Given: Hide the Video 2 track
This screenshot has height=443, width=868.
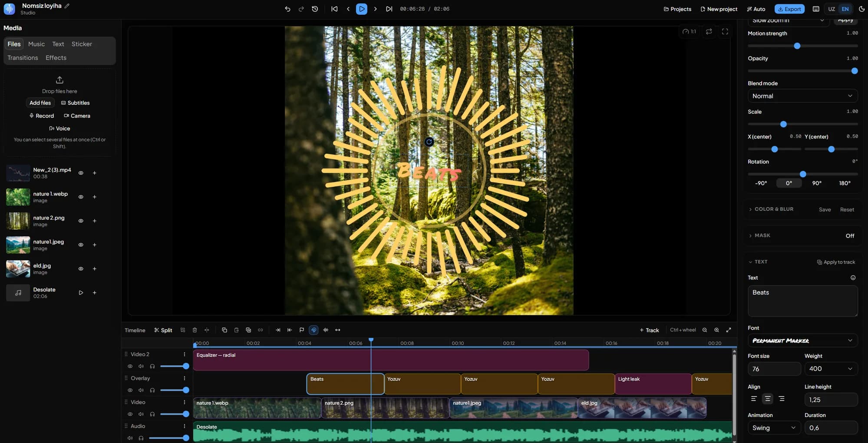Looking at the screenshot, I should pyautogui.click(x=130, y=366).
